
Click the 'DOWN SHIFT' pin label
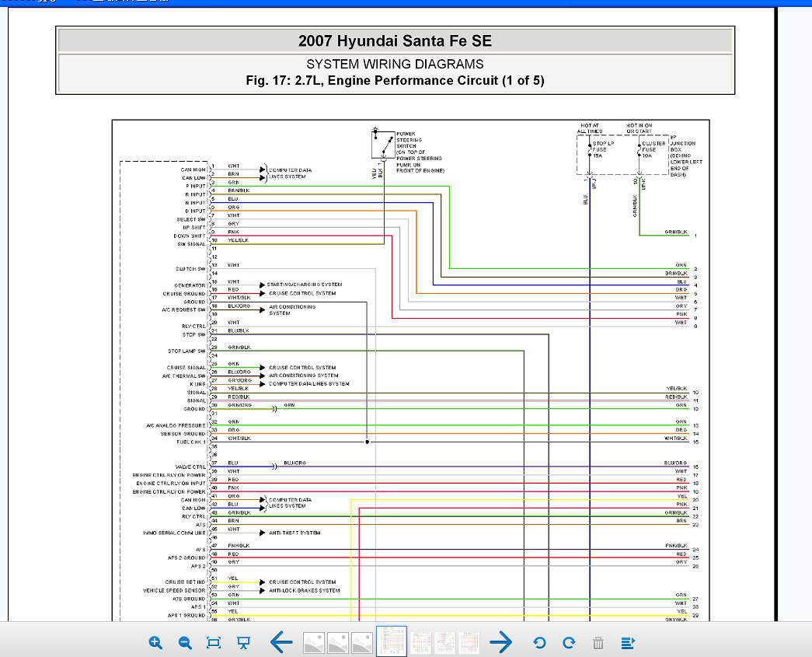point(190,236)
